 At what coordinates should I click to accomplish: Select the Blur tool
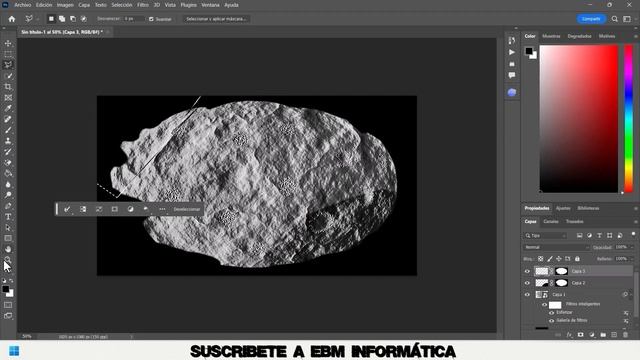(8, 184)
